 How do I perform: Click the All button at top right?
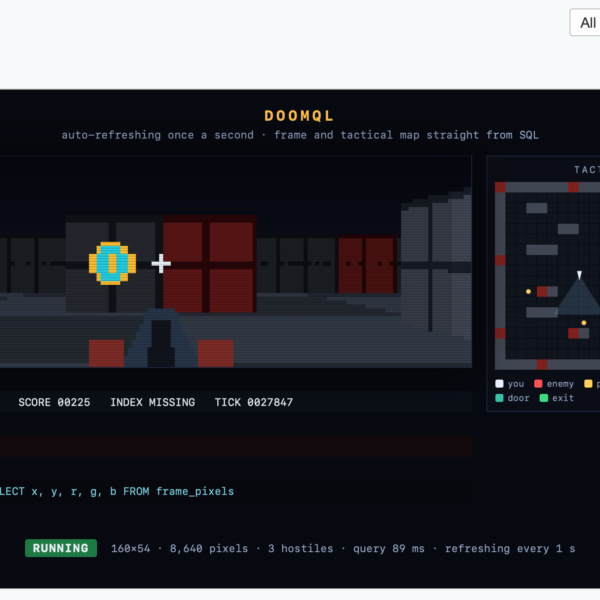coord(585,23)
